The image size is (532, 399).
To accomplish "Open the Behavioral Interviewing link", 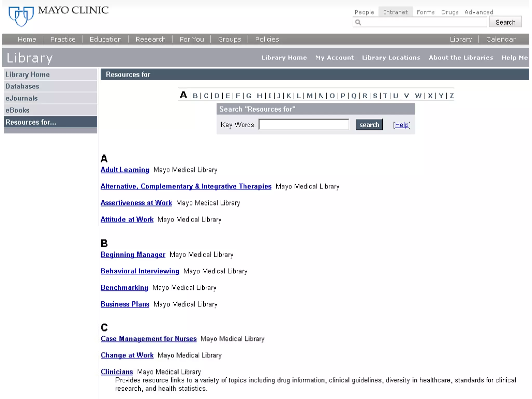I will point(140,271).
